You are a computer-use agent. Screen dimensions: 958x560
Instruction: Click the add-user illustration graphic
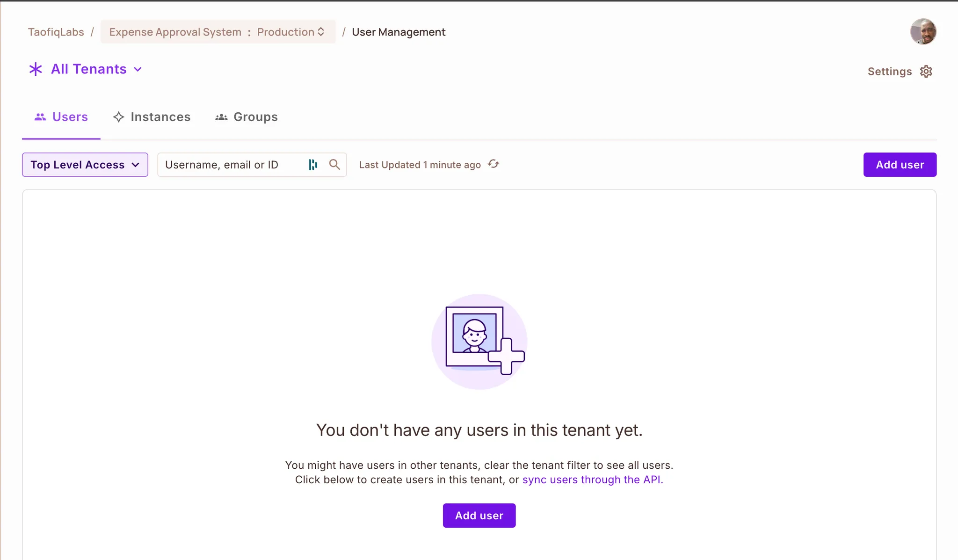(479, 342)
